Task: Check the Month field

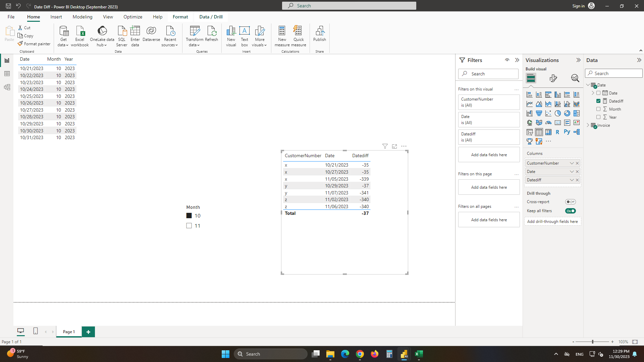Action: pyautogui.click(x=598, y=109)
